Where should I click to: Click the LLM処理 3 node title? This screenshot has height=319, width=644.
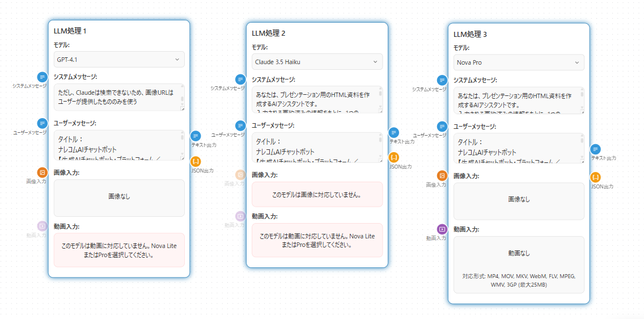coord(470,34)
